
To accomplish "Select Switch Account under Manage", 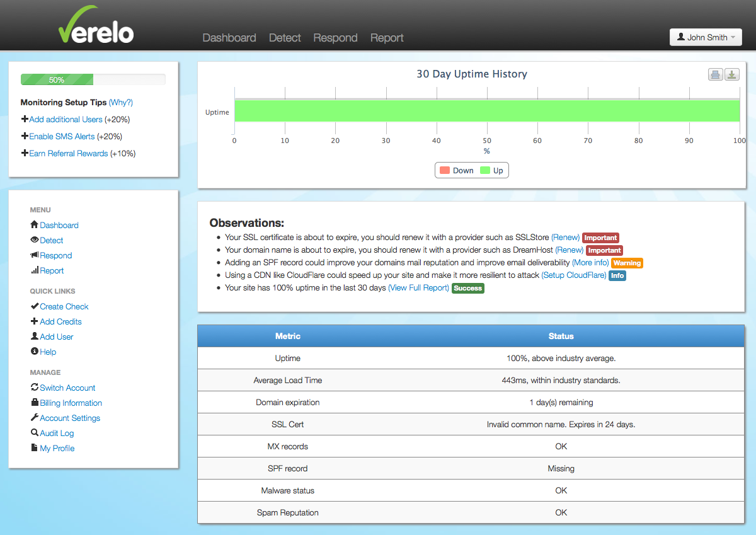I will coord(67,388).
